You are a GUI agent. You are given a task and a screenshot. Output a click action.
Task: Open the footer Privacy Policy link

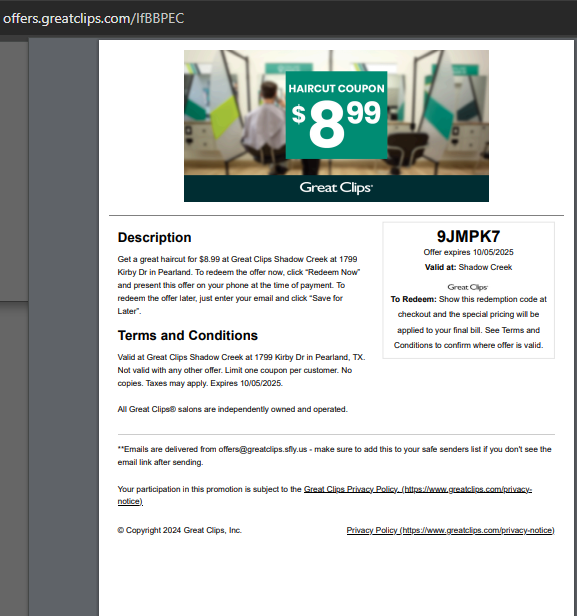[451, 530]
